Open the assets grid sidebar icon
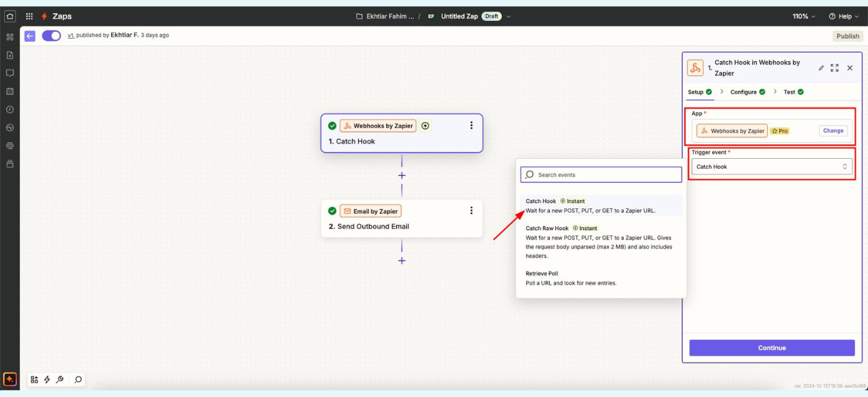Image resolution: width=868 pixels, height=397 pixels. [x=9, y=37]
